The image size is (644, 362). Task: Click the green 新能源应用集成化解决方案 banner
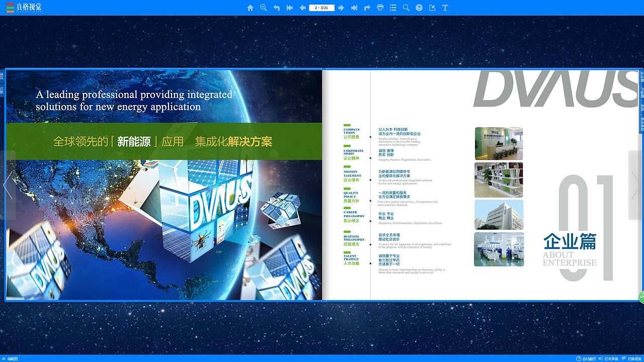[164, 141]
